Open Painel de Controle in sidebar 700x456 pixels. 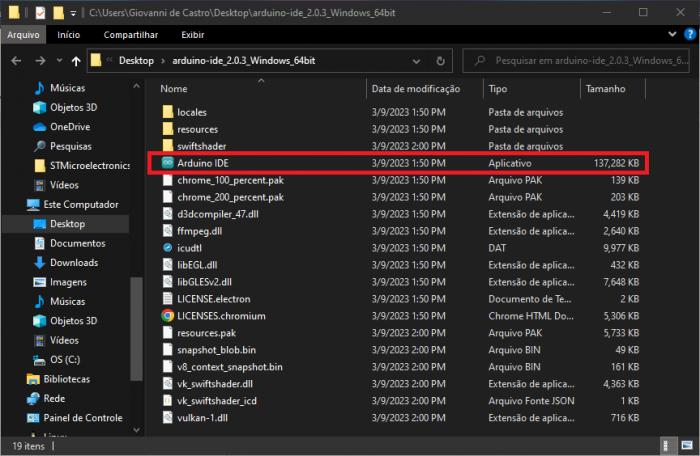[83, 418]
